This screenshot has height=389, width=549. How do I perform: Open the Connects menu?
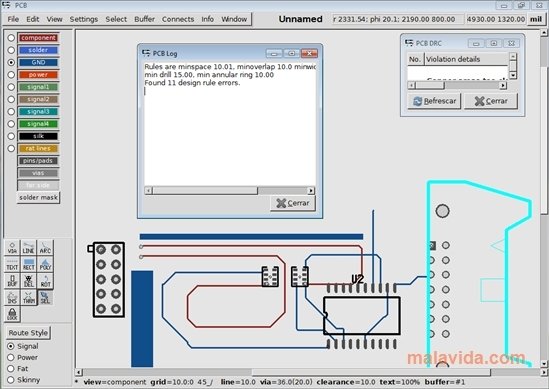click(178, 19)
